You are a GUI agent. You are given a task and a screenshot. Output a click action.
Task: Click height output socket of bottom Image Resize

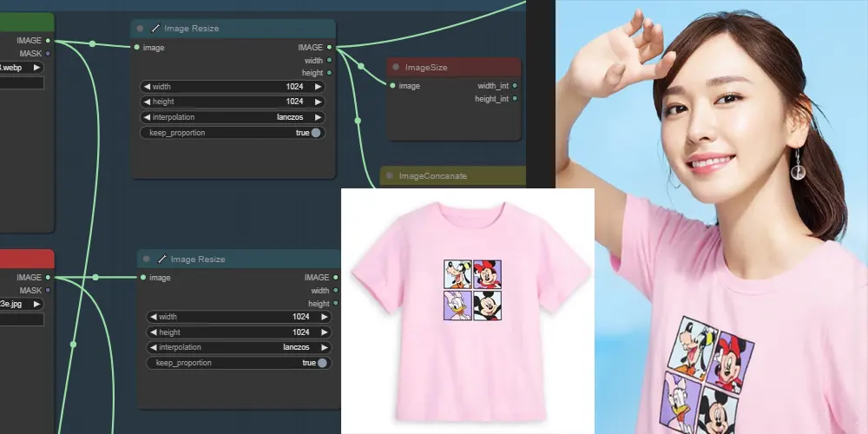click(335, 303)
